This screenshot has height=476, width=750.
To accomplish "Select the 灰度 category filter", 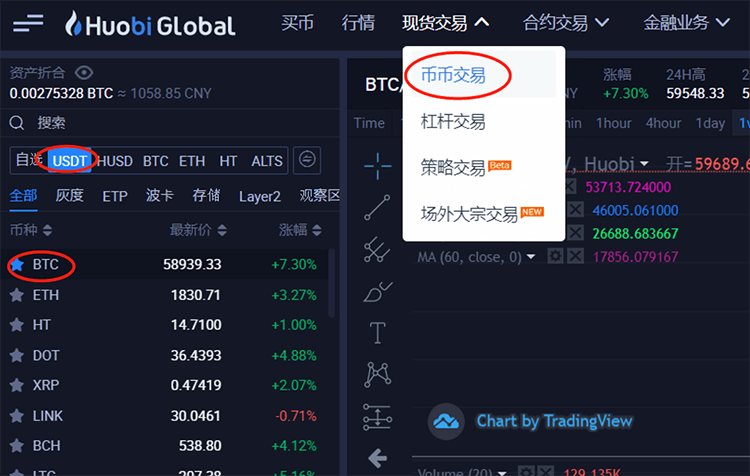I will [69, 196].
